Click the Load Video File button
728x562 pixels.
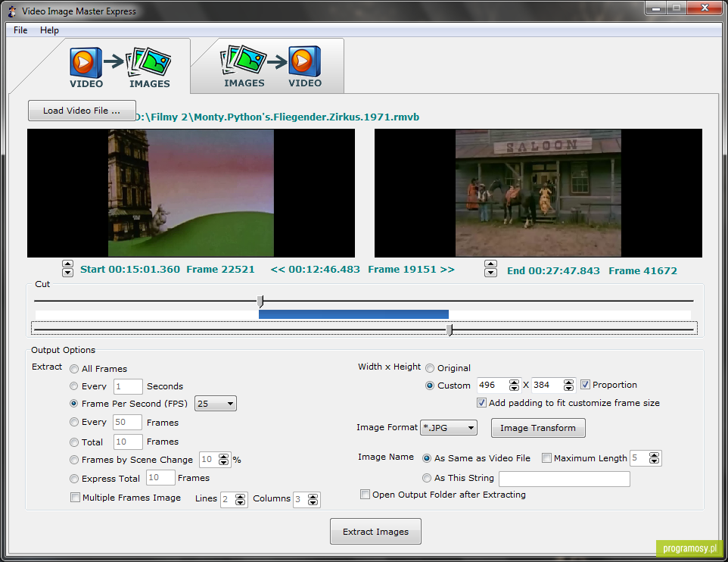[x=82, y=111]
